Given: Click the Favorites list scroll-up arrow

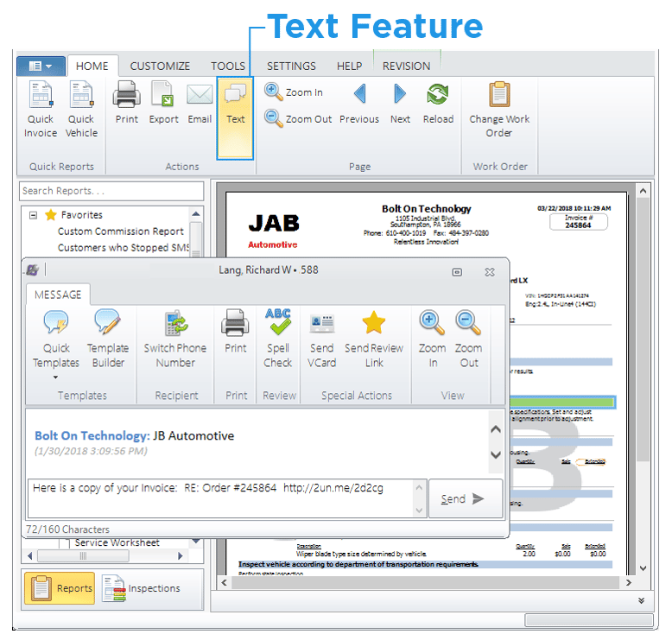Looking at the screenshot, I should click(x=196, y=213).
